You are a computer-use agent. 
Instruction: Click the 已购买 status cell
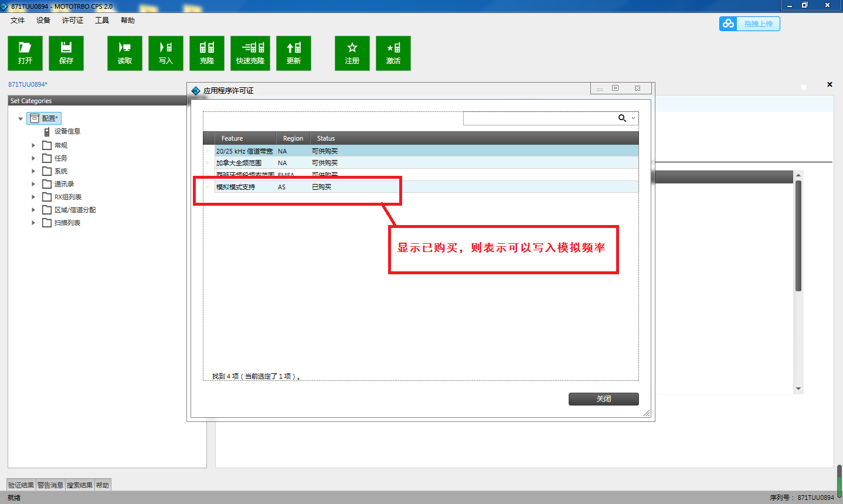tap(322, 187)
